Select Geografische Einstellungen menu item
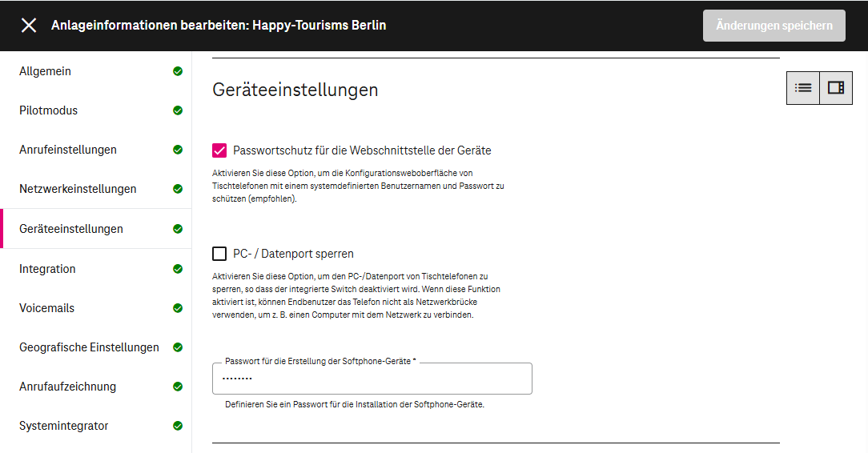868x453 pixels. [89, 347]
